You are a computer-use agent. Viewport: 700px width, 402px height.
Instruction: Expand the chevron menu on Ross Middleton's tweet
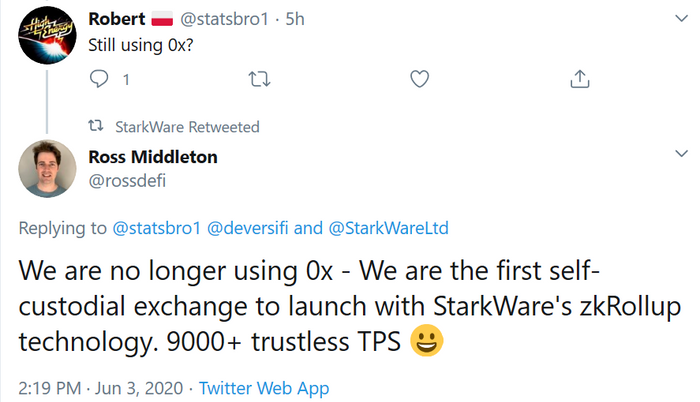(681, 154)
